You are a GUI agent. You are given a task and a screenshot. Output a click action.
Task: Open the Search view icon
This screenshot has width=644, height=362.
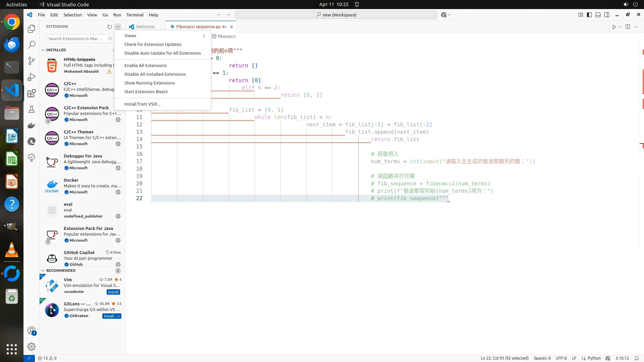tap(32, 45)
